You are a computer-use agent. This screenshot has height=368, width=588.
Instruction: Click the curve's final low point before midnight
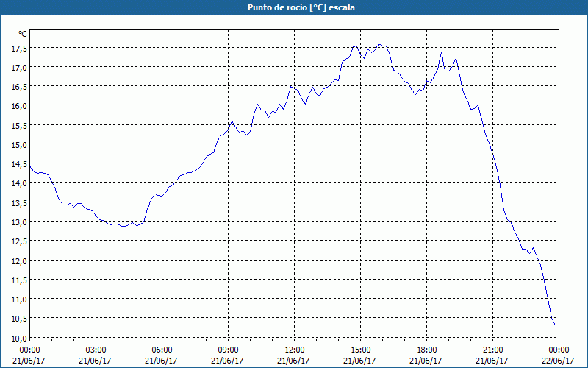coord(554,324)
